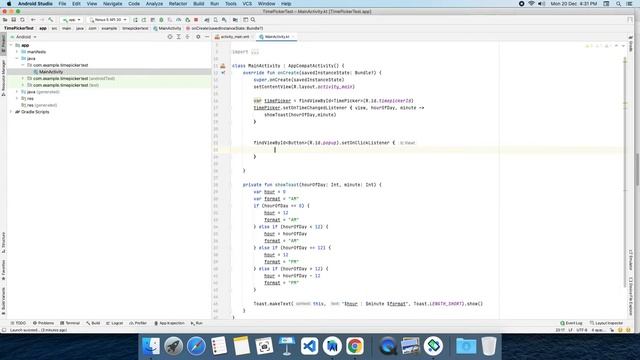
Task: Click the Collapse All icon in Project panel
Action: point(187,37)
